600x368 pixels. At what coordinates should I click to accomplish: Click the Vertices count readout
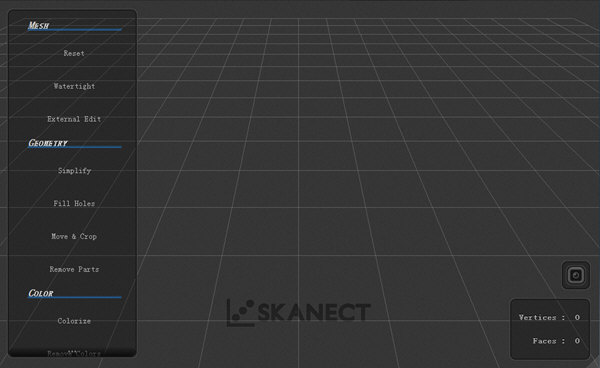click(549, 317)
